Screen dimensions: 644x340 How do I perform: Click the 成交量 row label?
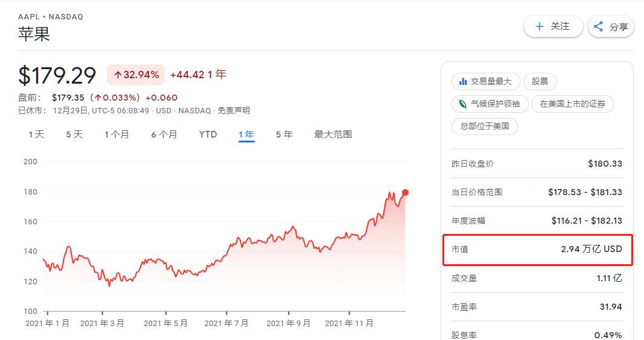click(464, 278)
